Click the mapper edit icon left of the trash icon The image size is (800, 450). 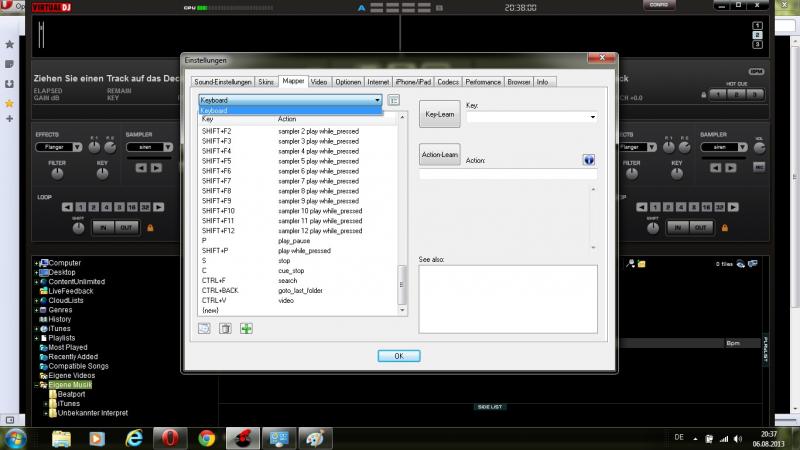click(x=204, y=329)
